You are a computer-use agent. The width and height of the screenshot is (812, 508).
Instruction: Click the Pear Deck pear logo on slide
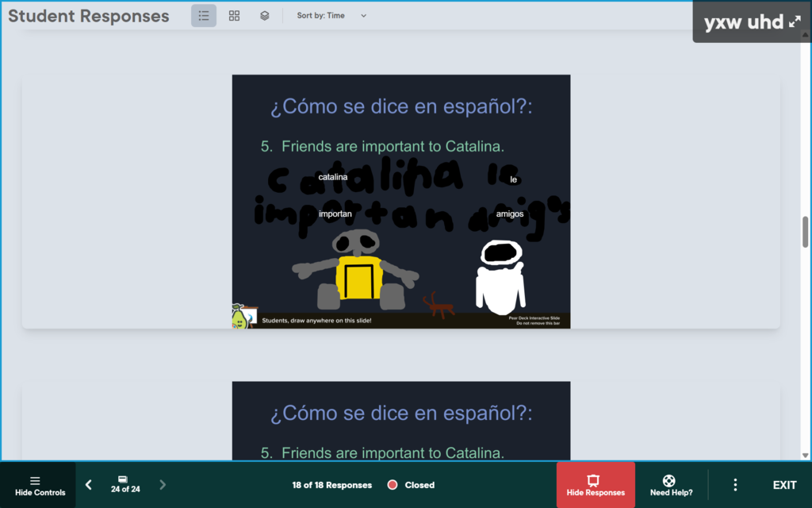pos(239,317)
